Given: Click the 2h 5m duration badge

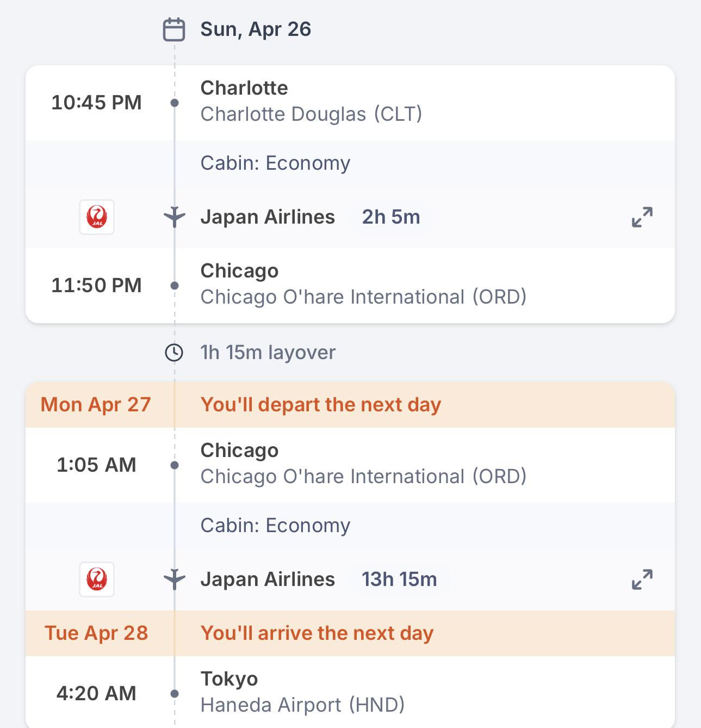Looking at the screenshot, I should pyautogui.click(x=391, y=217).
